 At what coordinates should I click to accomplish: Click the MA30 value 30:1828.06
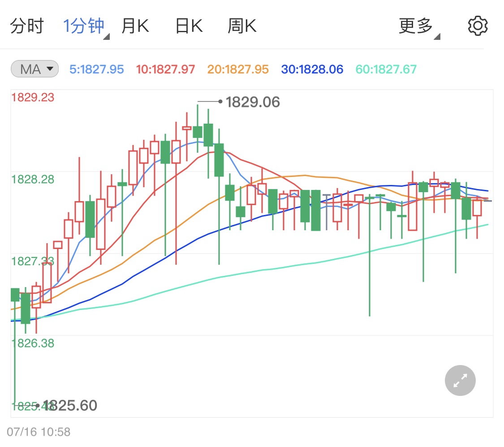312,69
